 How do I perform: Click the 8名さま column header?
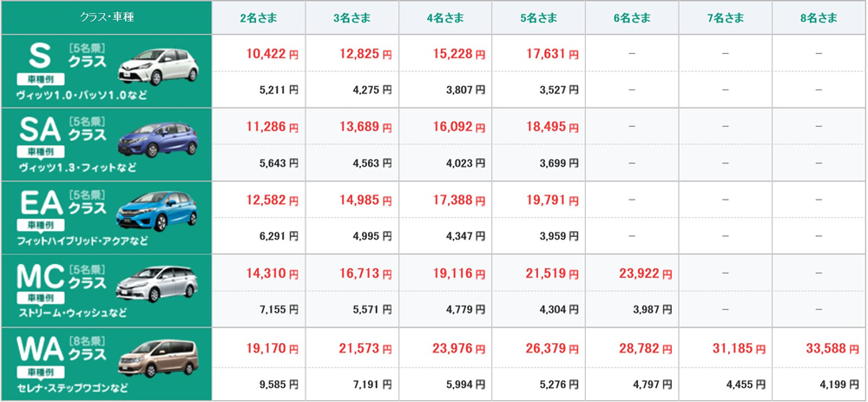point(819,17)
